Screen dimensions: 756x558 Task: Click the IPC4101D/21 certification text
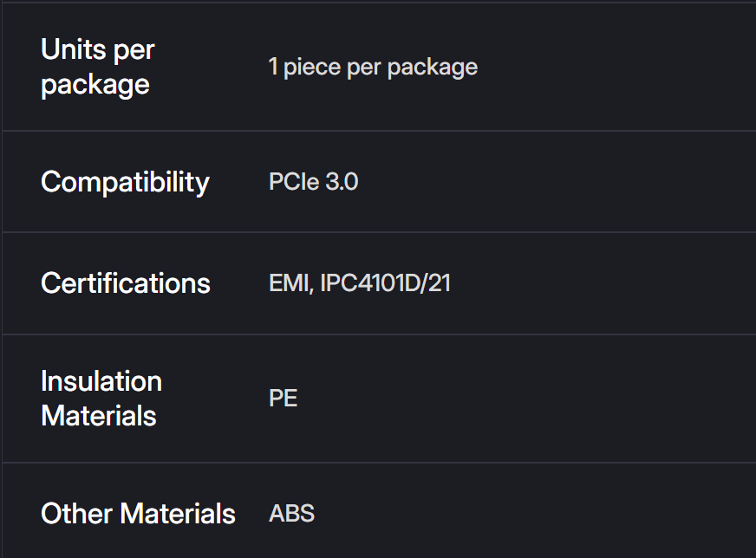click(385, 283)
